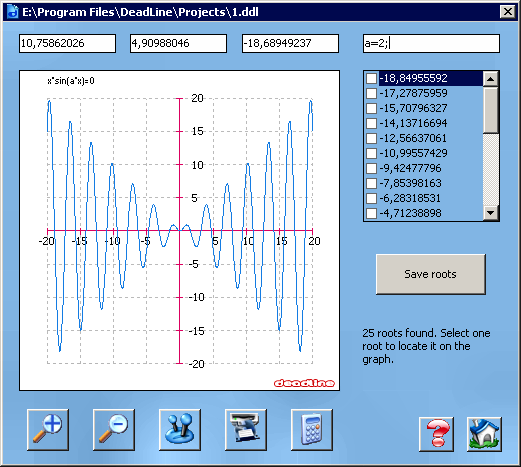Enable the checkbox for root -6,28318531
This screenshot has height=467, width=521.
click(371, 198)
